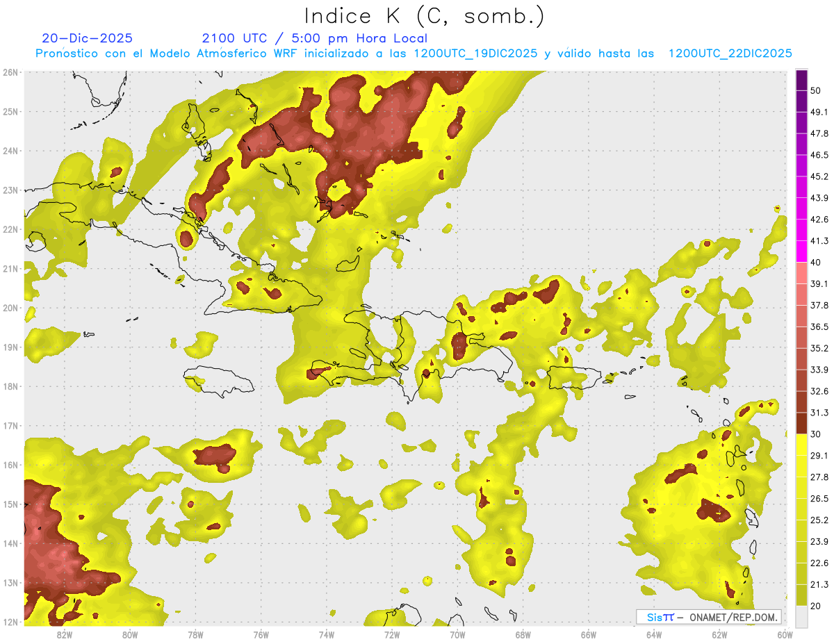834x644 pixels.
Task: Click the longitude label '74W'
Action: pyautogui.click(x=327, y=634)
